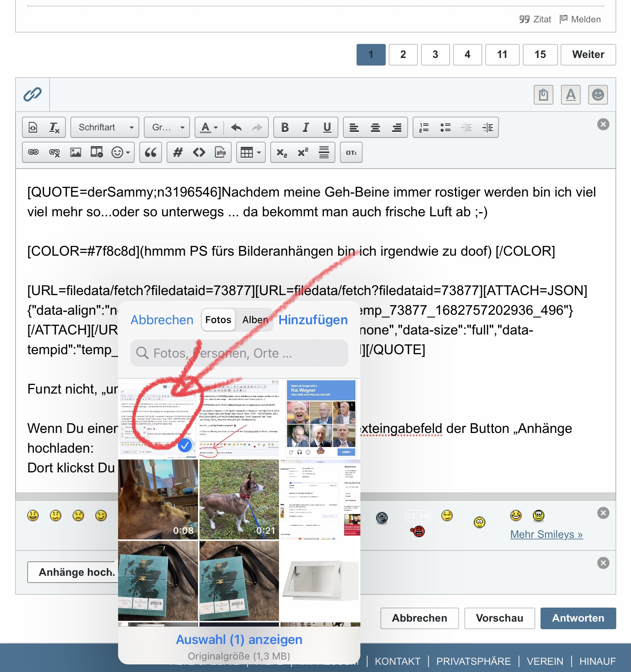Apply subscript formatting
Screen dimensions: 631x672
[x=282, y=153]
